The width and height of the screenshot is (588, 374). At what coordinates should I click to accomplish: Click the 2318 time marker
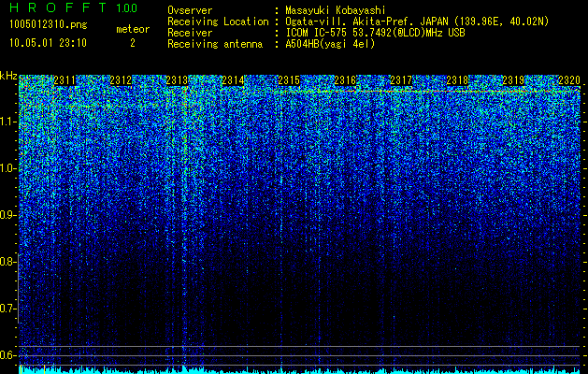(x=457, y=80)
